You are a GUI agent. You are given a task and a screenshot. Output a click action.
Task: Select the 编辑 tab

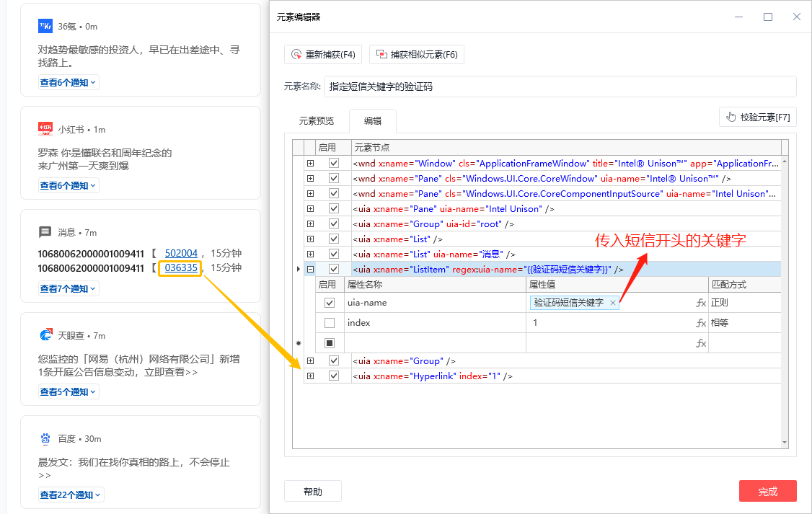tap(372, 120)
